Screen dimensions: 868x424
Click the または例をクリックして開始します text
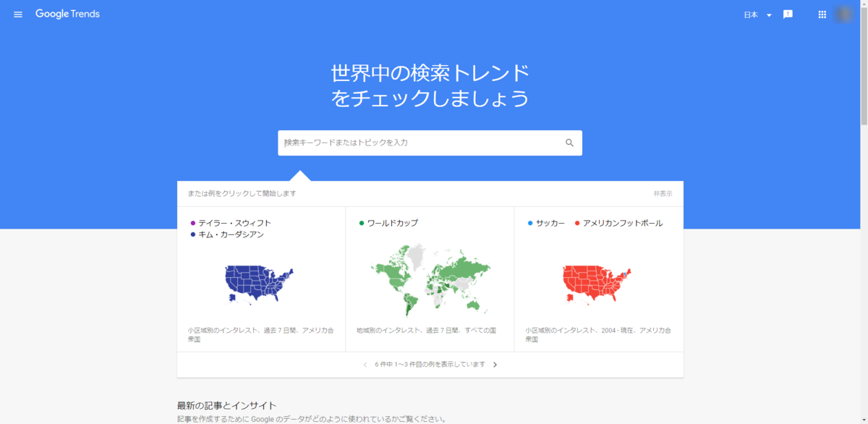242,194
